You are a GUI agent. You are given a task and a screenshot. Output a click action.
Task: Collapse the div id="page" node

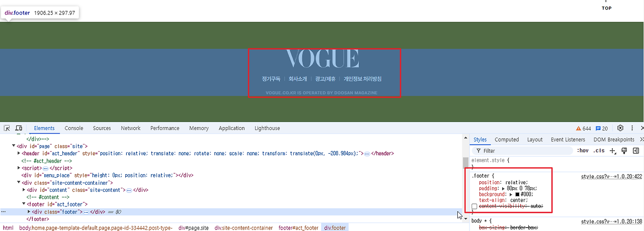[x=14, y=146]
